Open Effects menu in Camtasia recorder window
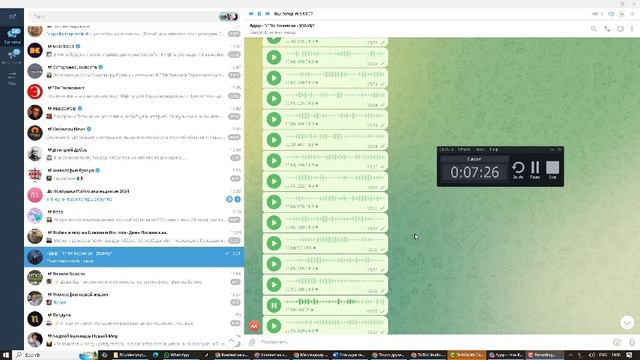The width and height of the screenshot is (640, 360). [x=464, y=149]
